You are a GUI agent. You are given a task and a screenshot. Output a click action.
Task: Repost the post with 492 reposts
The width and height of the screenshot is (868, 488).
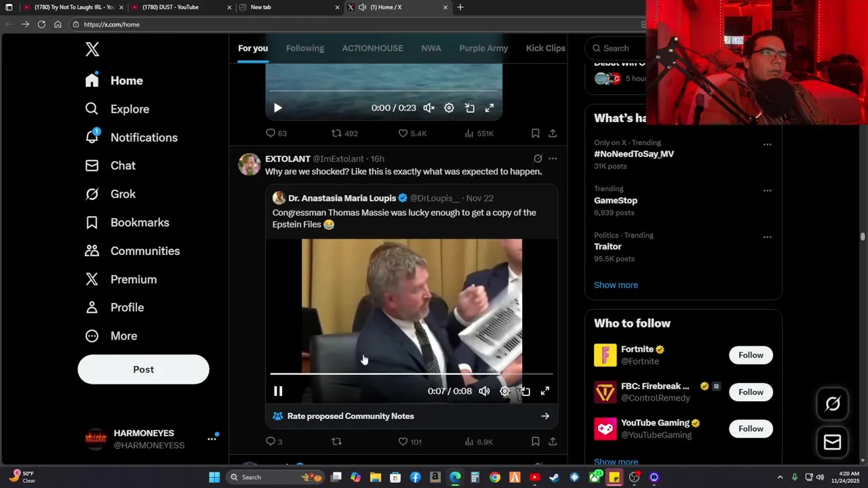tap(344, 134)
